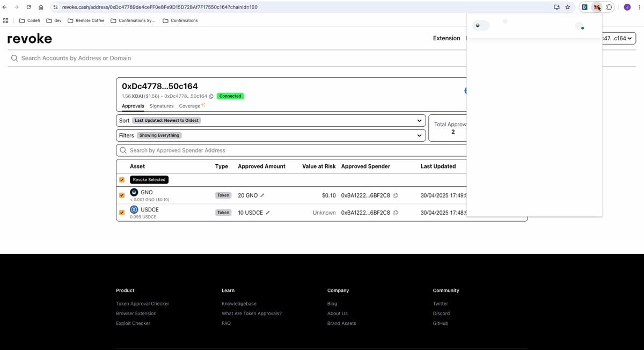The width and height of the screenshot is (644, 350).
Task: Switch to the Signatures tab
Action: coord(162,106)
